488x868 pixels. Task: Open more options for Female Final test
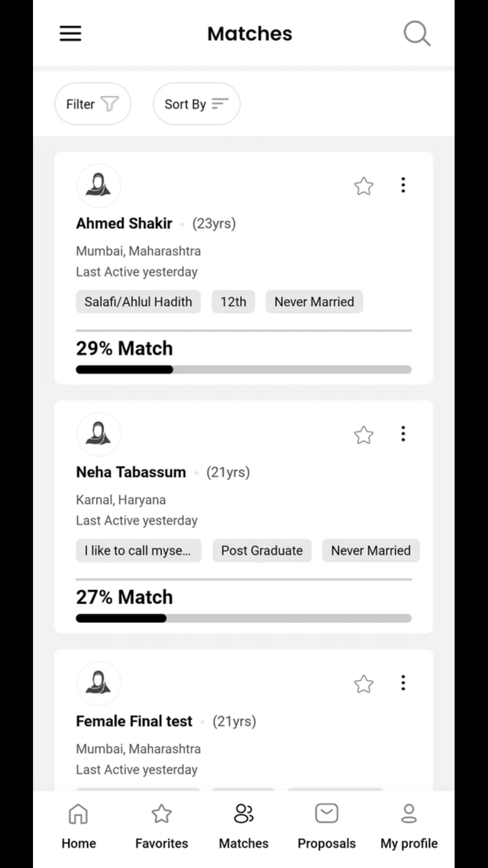(403, 683)
